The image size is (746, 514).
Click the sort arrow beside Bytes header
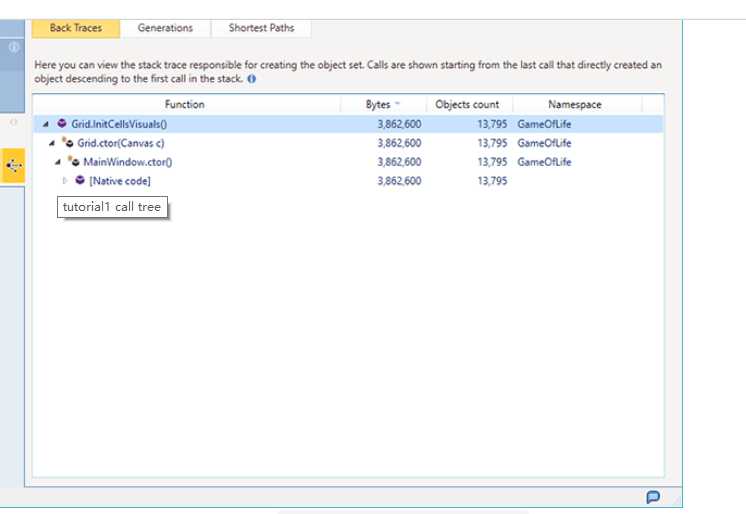tap(397, 103)
